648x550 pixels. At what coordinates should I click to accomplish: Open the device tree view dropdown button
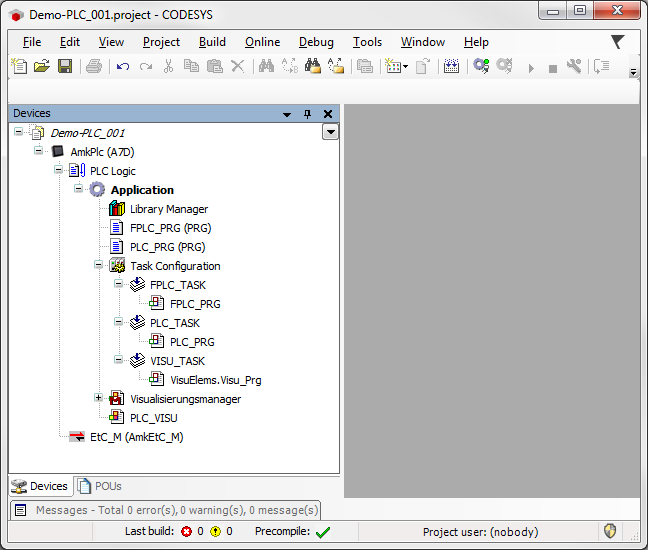(x=330, y=132)
